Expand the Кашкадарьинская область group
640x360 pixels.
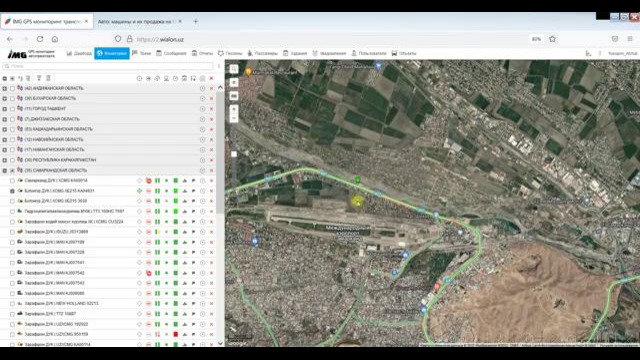[x=4, y=129]
